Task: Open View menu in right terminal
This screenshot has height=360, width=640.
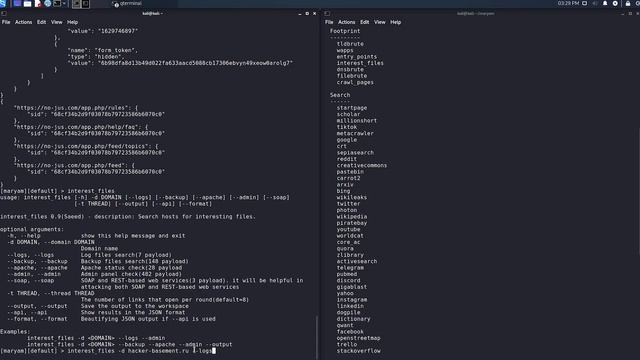Action: coord(380,22)
